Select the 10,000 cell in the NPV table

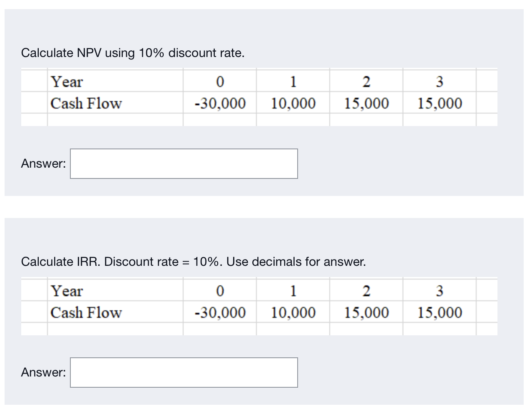tap(293, 104)
